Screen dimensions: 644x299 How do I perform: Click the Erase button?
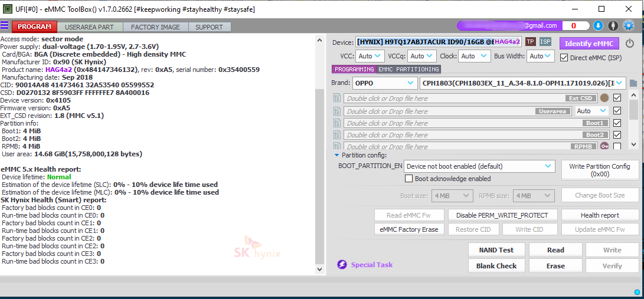(555, 266)
